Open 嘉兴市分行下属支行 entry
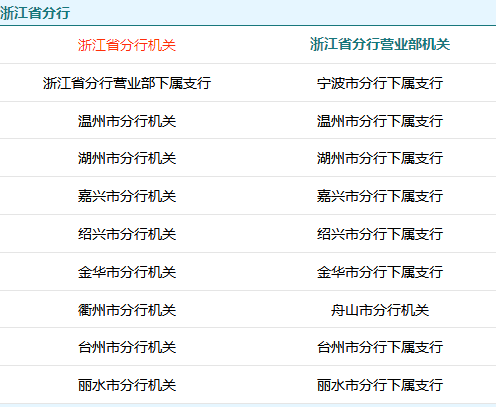496x407 pixels. [x=380, y=196]
